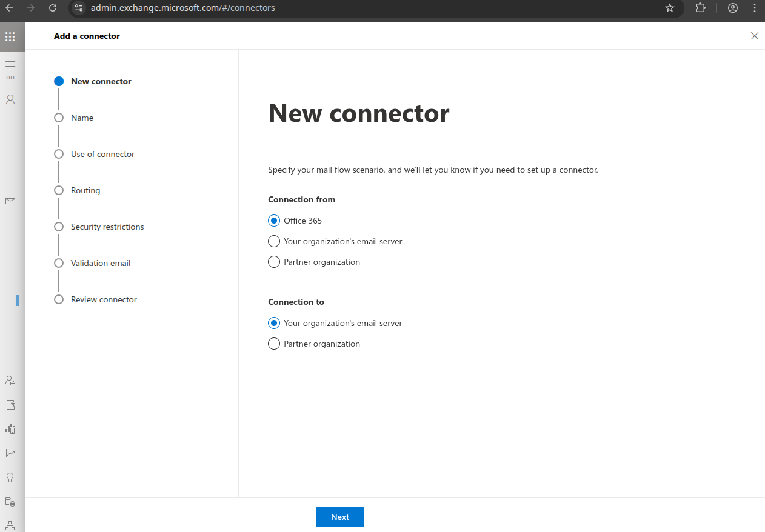Image resolution: width=765 pixels, height=532 pixels.
Task: Open Recipients person icon in sidebar
Action: click(10, 99)
